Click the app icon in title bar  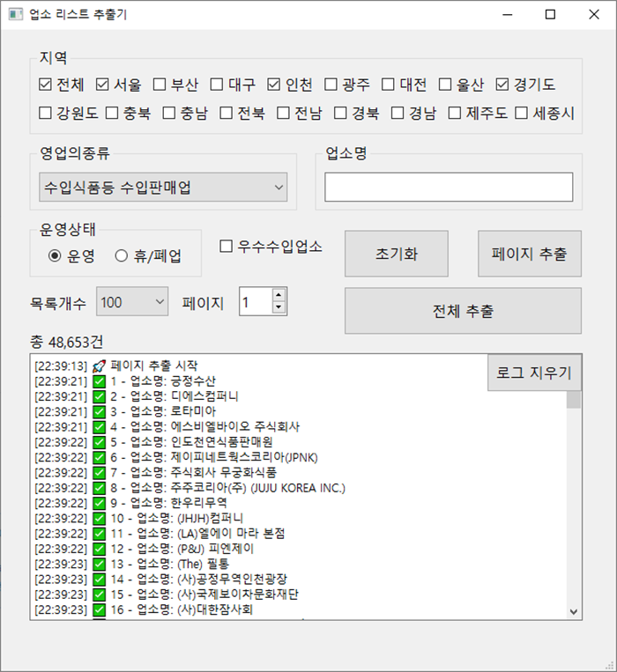[16, 14]
